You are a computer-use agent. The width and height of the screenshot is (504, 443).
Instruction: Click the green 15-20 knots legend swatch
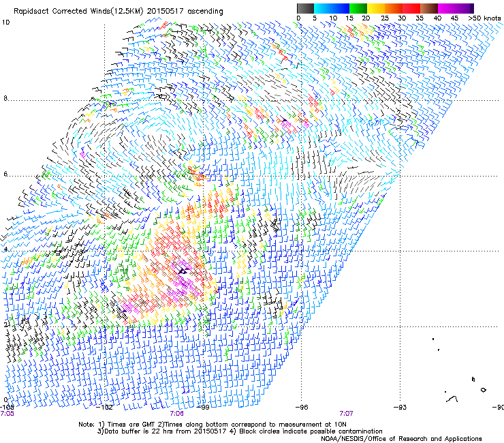(x=358, y=8)
